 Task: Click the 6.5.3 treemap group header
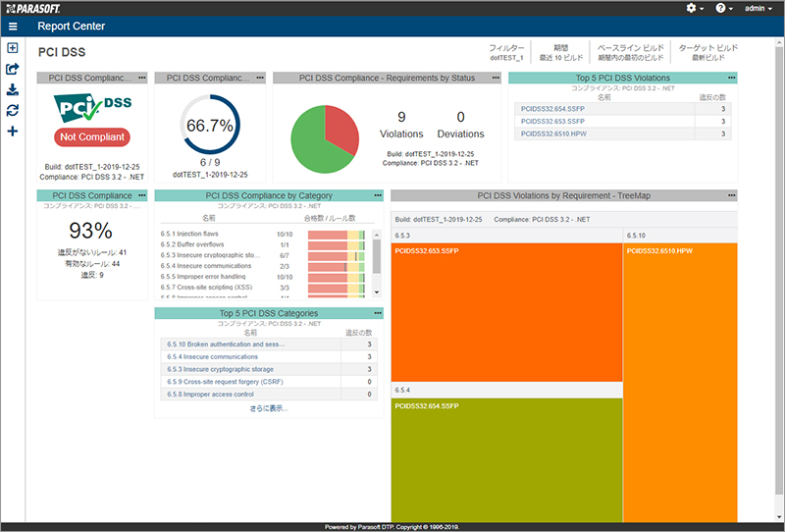[506, 236]
